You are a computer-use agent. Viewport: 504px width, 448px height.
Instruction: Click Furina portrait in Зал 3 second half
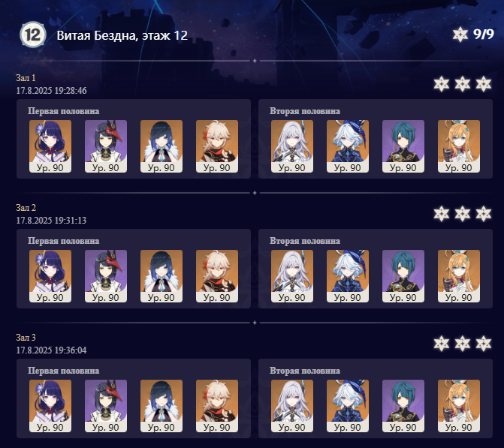tap(348, 406)
